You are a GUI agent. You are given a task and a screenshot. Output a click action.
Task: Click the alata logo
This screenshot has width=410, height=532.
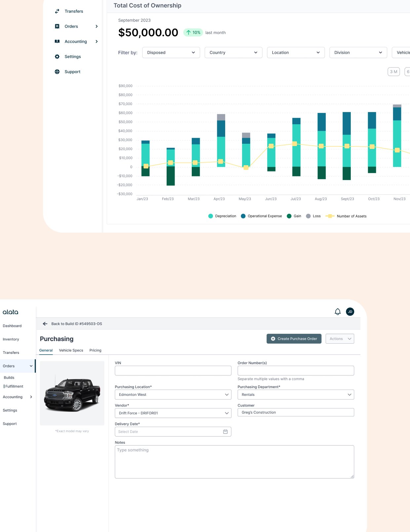[11, 312]
